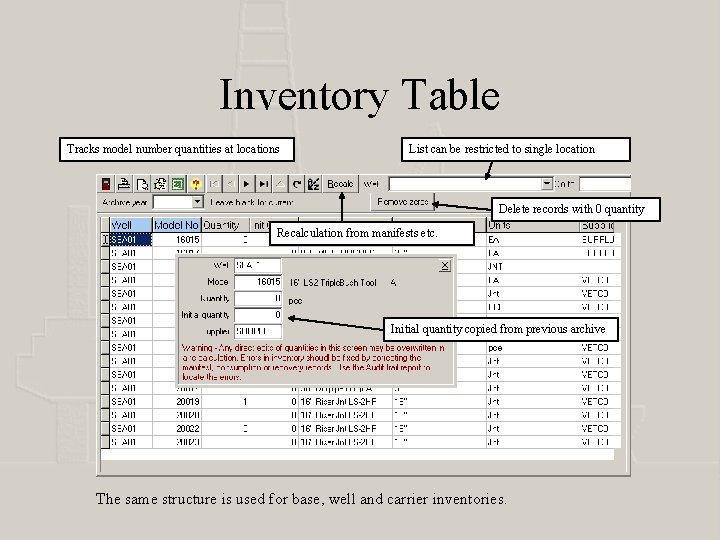Image resolution: width=720 pixels, height=540 pixels.
Task: Click model number 16015 cell
Action: 177,240
